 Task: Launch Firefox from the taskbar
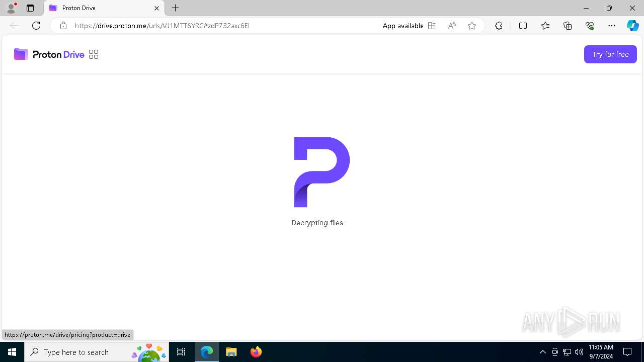(256, 352)
